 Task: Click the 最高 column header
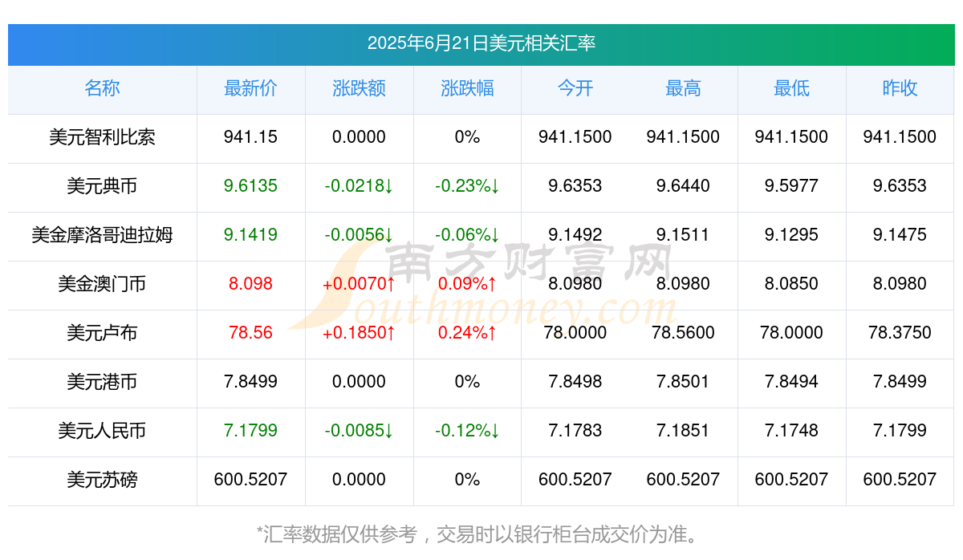683,89
